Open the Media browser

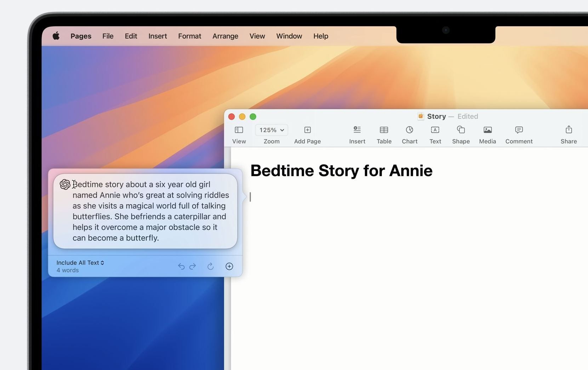point(487,134)
